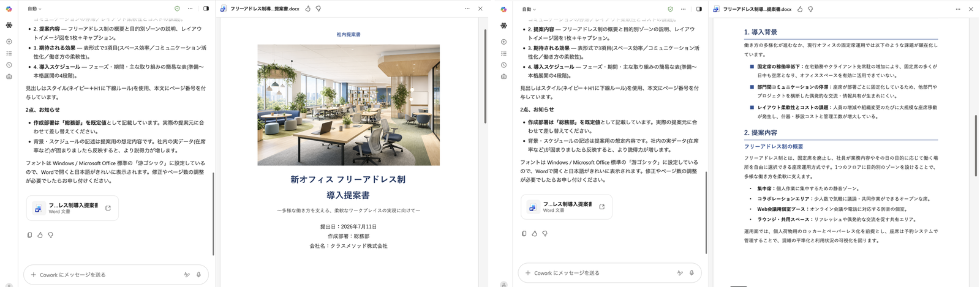This screenshot has width=980, height=287.
Task: Open task list icon in left window sidebar
Action: click(9, 53)
